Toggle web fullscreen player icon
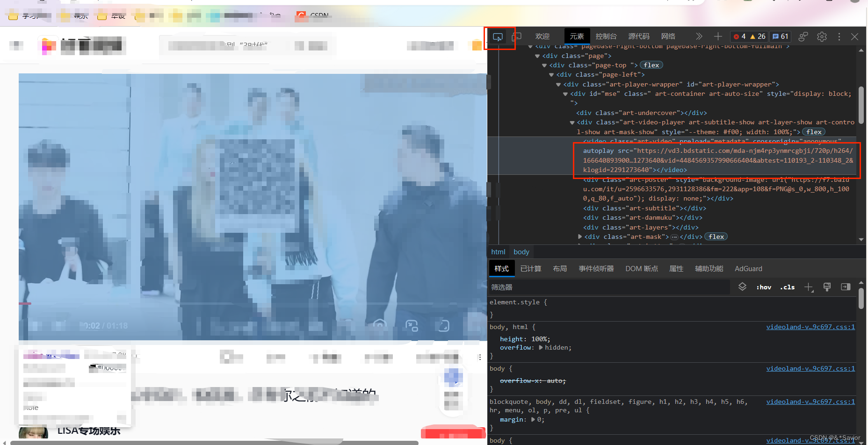This screenshot has height=445, width=868. pos(444,325)
